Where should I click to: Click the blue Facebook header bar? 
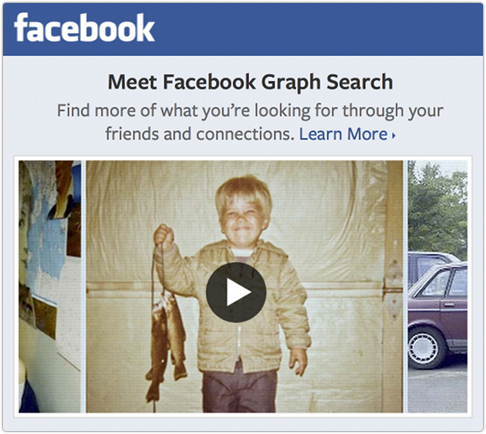(243, 29)
